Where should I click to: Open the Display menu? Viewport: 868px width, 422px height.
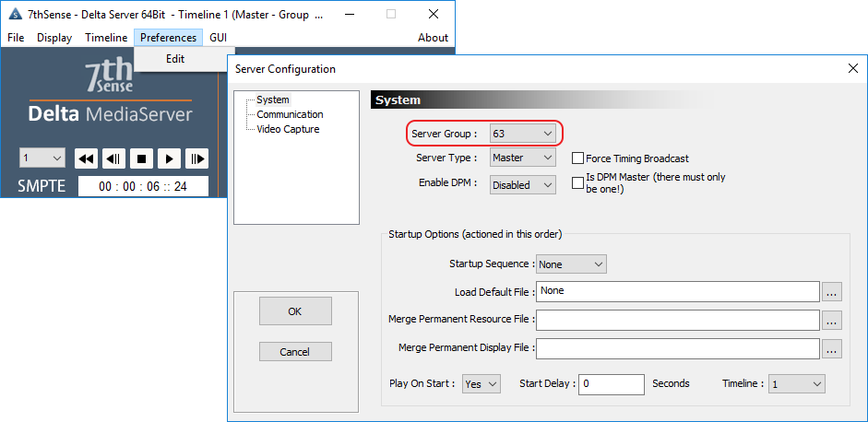[54, 38]
